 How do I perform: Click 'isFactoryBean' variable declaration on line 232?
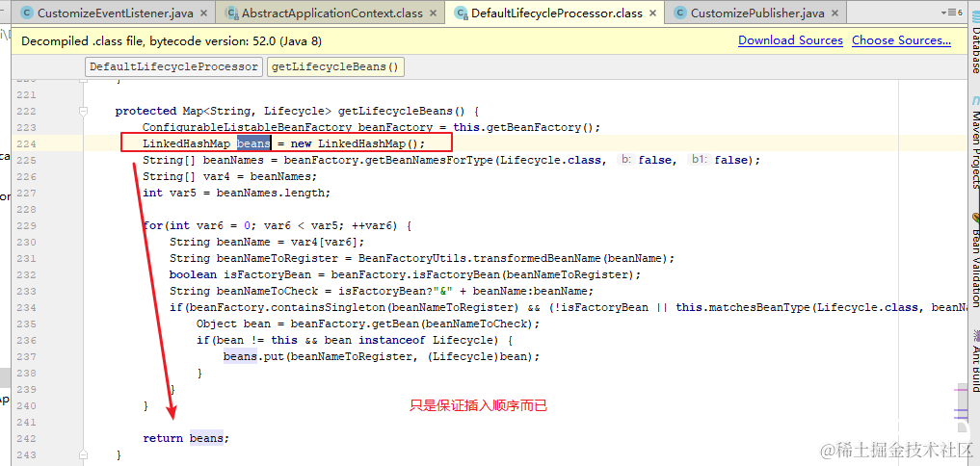pos(267,274)
